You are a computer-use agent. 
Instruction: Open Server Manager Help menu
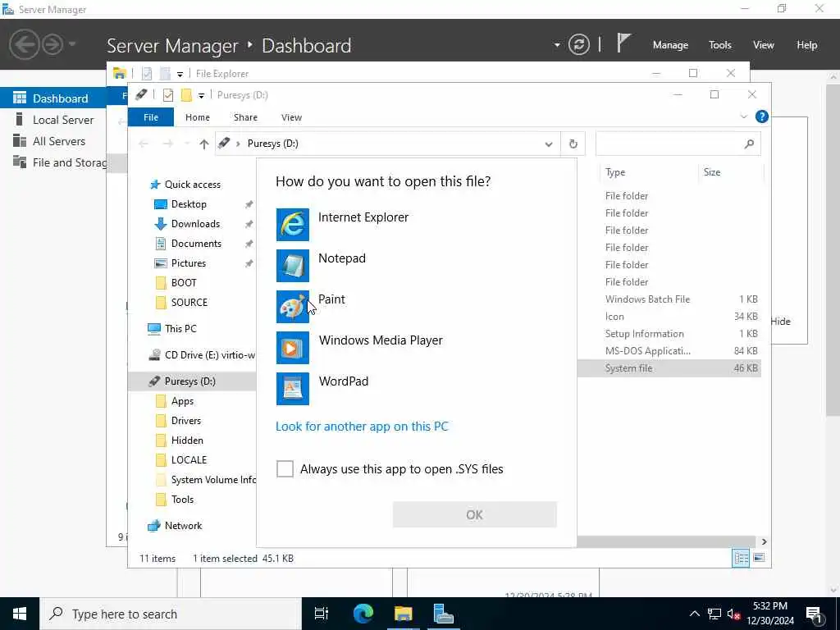806,45
